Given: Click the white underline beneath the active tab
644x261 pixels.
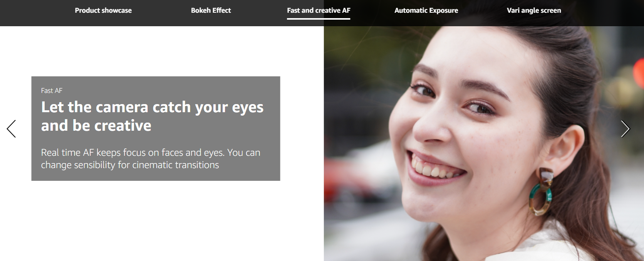Looking at the screenshot, I should tap(319, 19).
